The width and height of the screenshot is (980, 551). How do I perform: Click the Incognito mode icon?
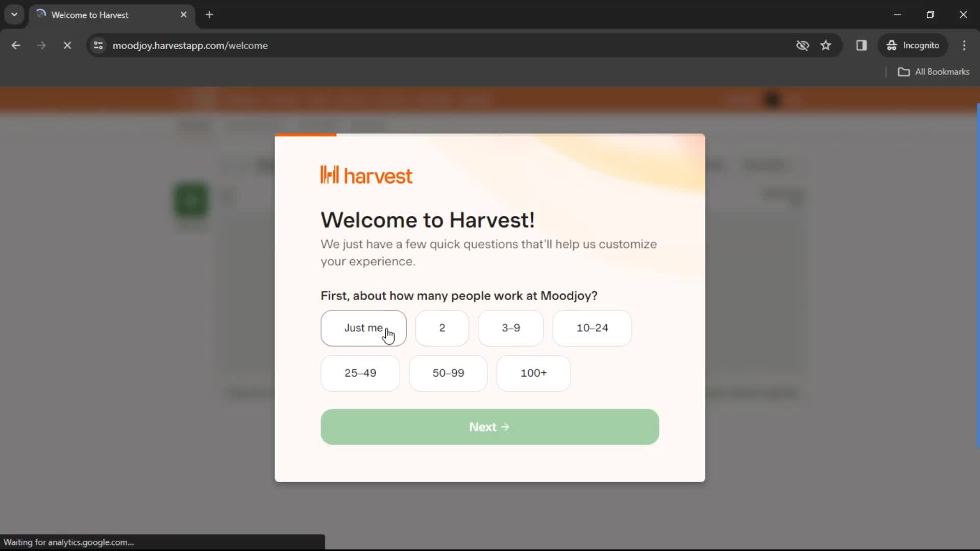(892, 46)
